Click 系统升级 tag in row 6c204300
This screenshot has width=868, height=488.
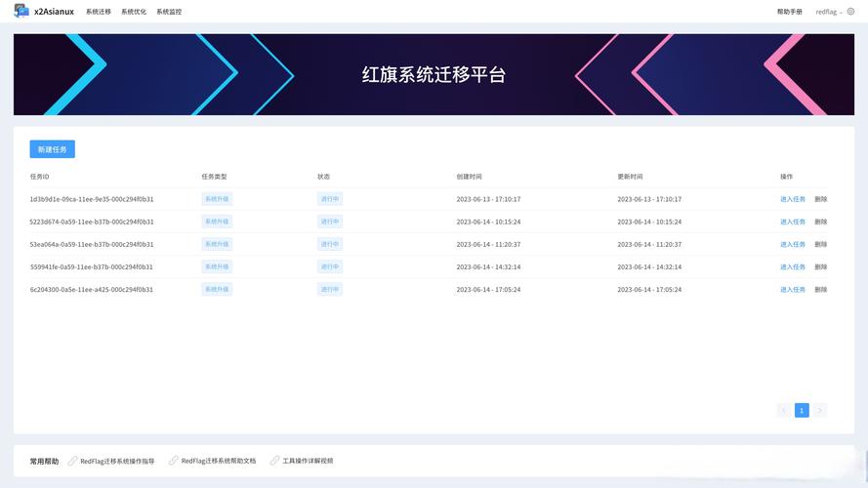coord(217,290)
